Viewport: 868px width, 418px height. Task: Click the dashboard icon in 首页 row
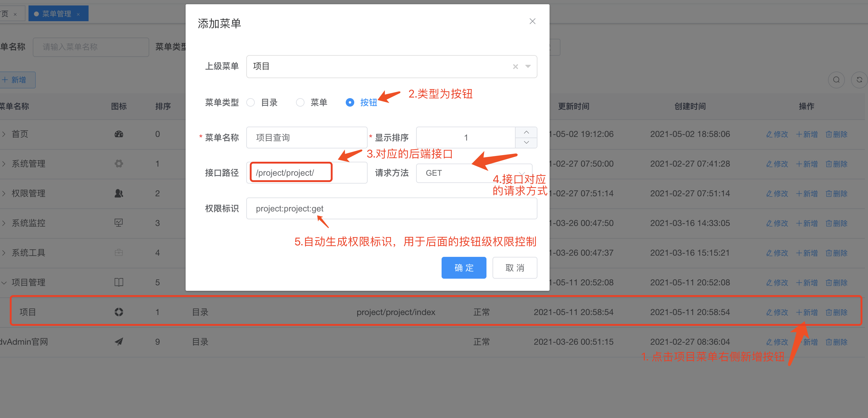[x=119, y=134]
